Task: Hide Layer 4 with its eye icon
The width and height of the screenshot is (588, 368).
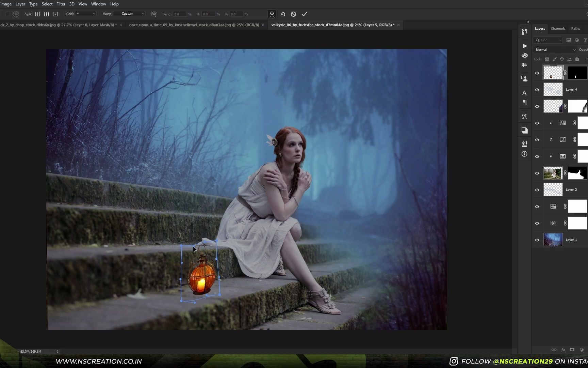Action: 537,90
